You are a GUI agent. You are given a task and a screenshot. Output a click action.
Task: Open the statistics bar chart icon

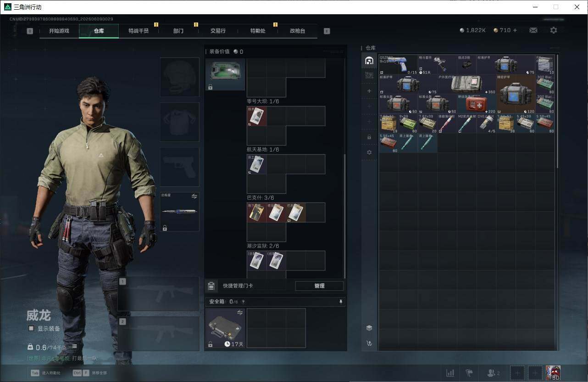tap(450, 373)
